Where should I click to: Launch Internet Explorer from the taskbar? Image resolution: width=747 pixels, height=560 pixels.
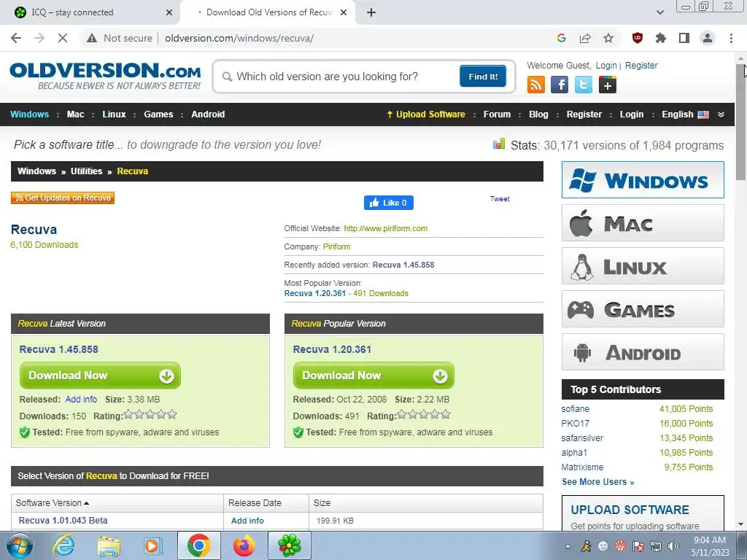point(63,545)
